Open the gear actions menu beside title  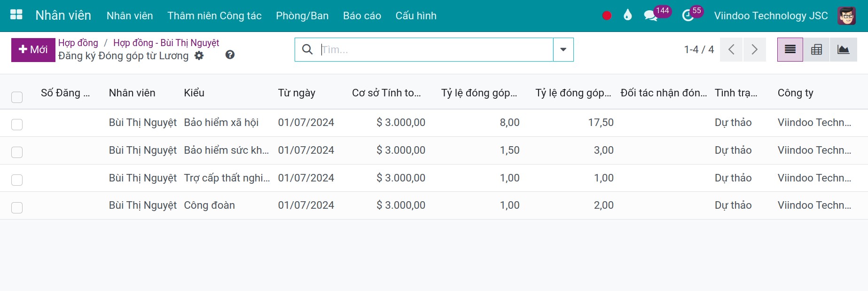[x=199, y=55]
